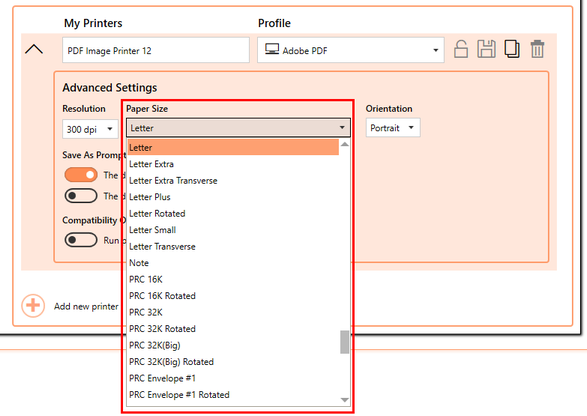Pick Letter Rotated from the list
The width and height of the screenshot is (587, 416).
[233, 213]
